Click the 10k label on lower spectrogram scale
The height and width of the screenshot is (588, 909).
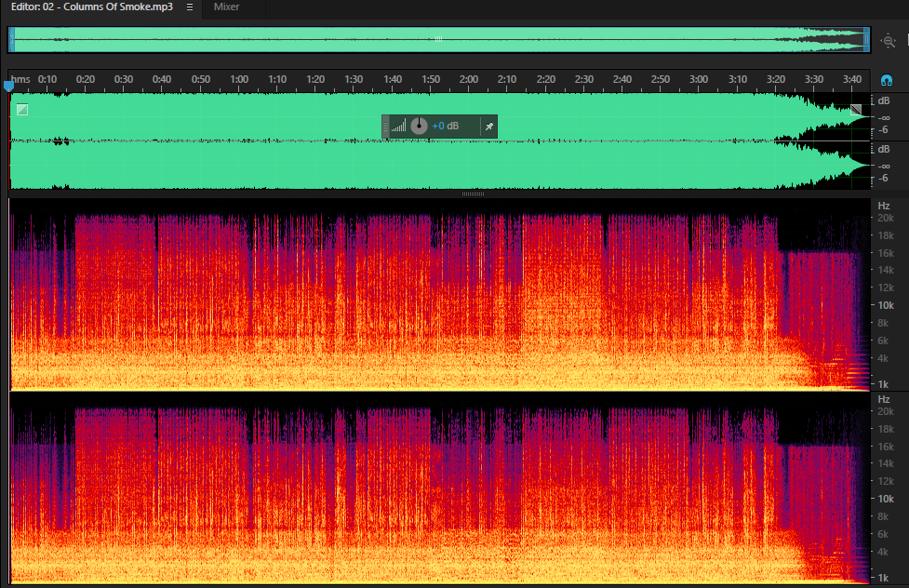tap(885, 499)
